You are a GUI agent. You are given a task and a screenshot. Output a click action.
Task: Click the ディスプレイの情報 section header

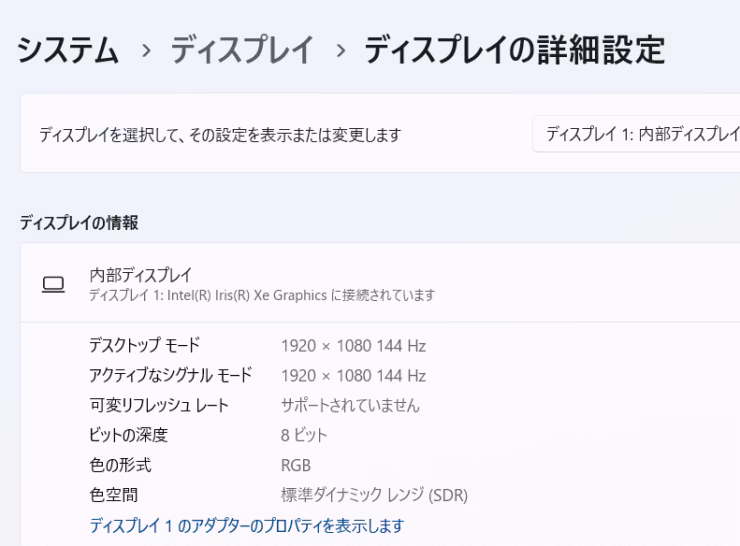(x=79, y=223)
